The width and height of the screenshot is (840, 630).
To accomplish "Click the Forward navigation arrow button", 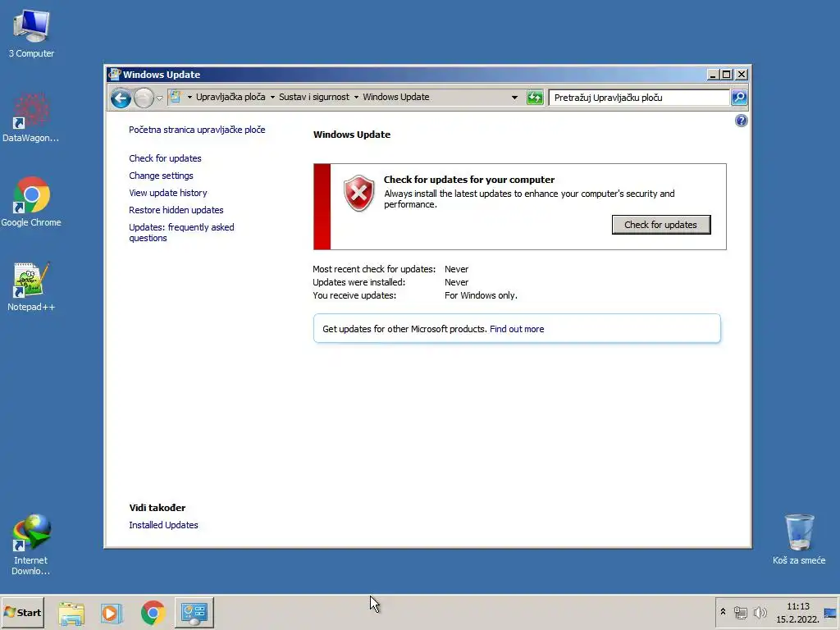I will pyautogui.click(x=144, y=98).
